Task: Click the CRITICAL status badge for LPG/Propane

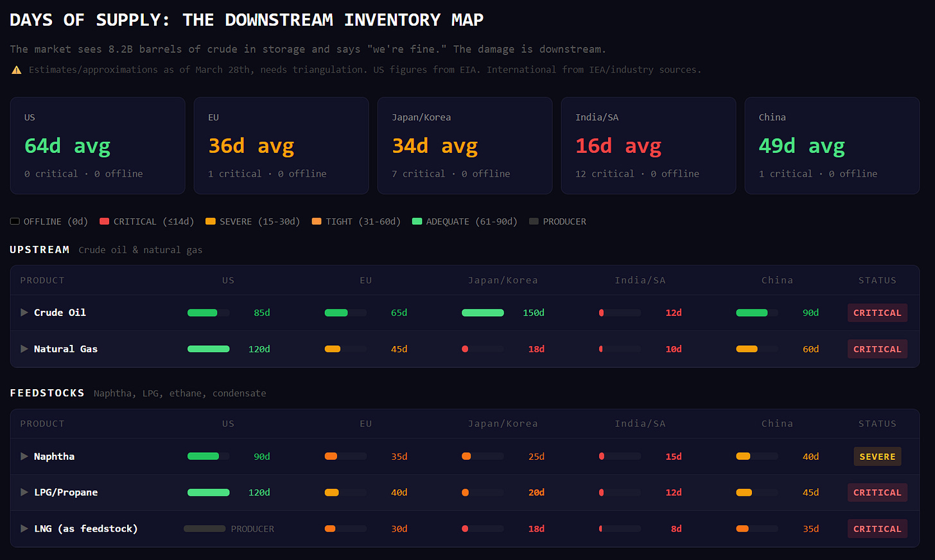Action: (877, 493)
